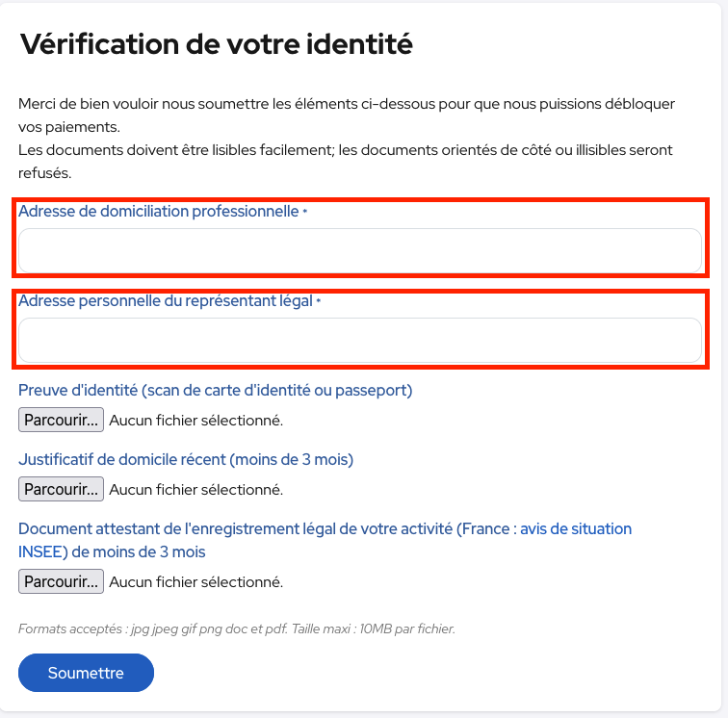Click the required asterisk after professional address label
The width and height of the screenshot is (728, 718).
pyautogui.click(x=305, y=211)
